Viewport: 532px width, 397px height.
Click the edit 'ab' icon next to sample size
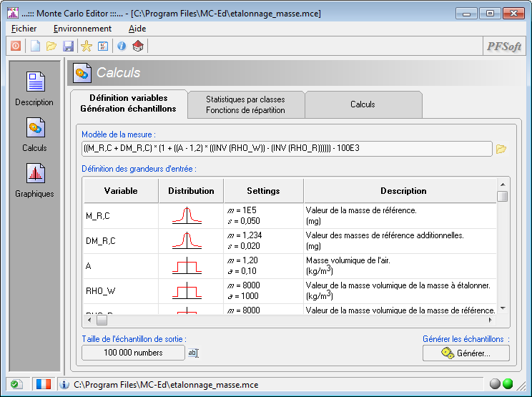tap(193, 353)
